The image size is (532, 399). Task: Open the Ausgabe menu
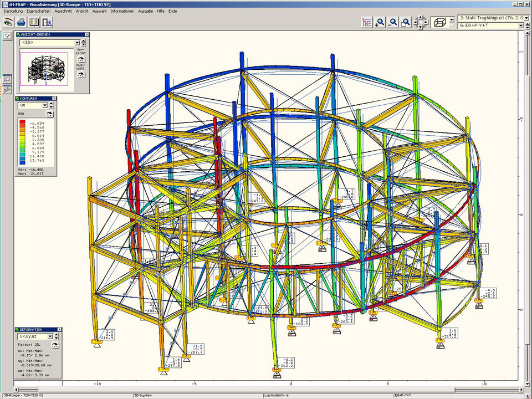(x=146, y=11)
